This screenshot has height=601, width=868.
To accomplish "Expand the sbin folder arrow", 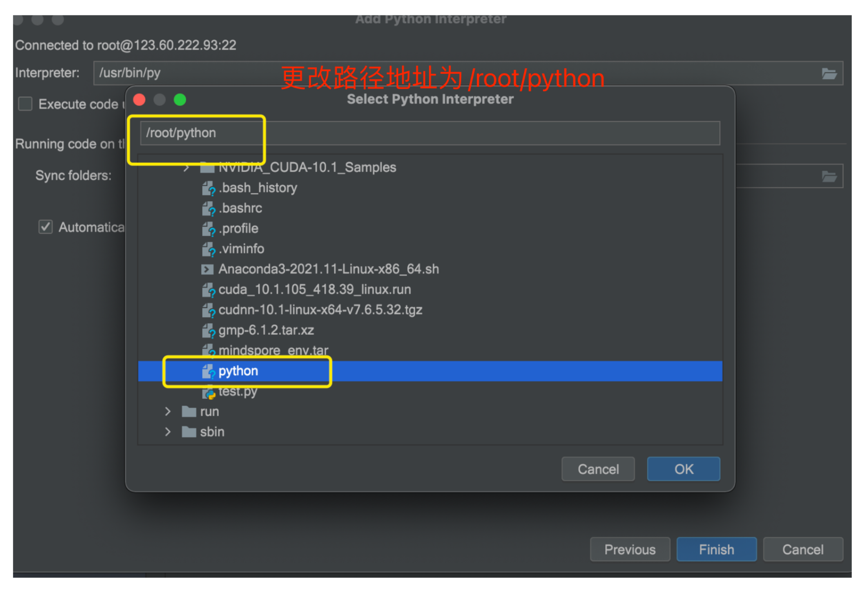I will coord(167,432).
